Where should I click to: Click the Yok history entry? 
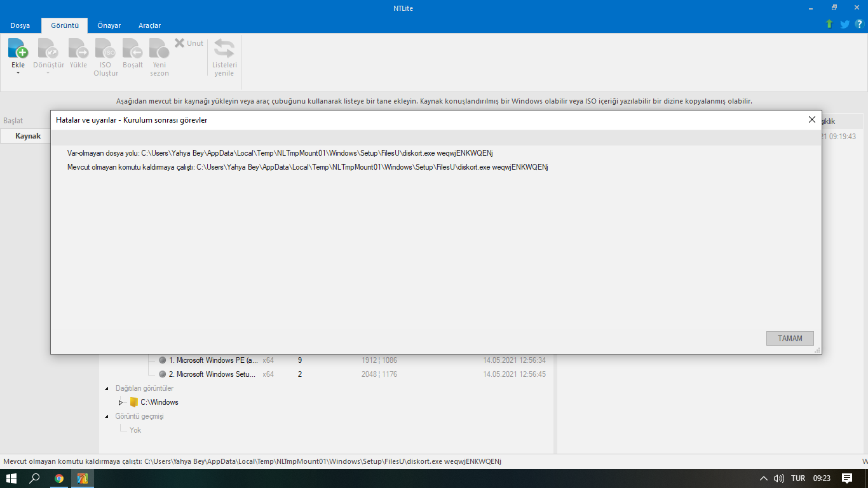pos(135,430)
